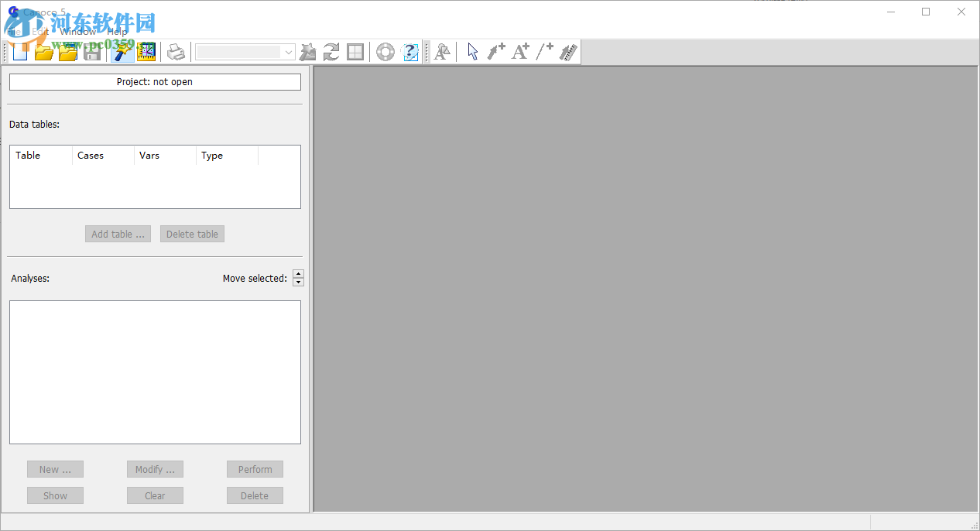Select the add arrow tool
980x531 pixels.
coord(496,52)
